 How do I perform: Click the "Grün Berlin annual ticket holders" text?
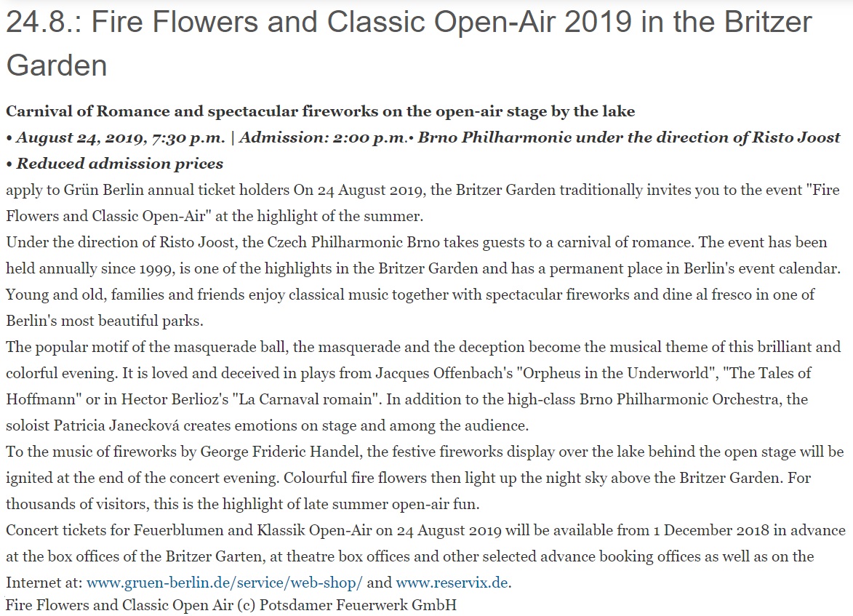(x=191, y=191)
